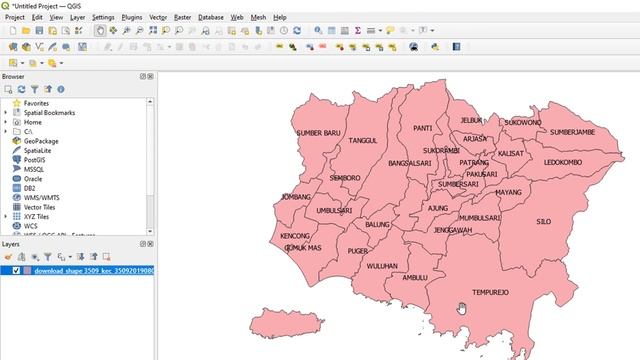This screenshot has height=360, width=640.
Task: Select PostGIS in the Browser tree
Action: click(34, 160)
